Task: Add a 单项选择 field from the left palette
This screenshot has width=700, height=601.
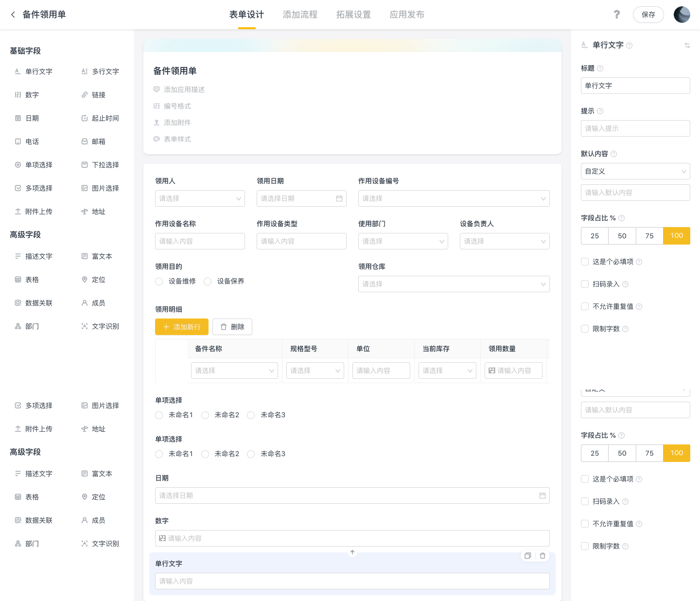Action: coord(34,165)
